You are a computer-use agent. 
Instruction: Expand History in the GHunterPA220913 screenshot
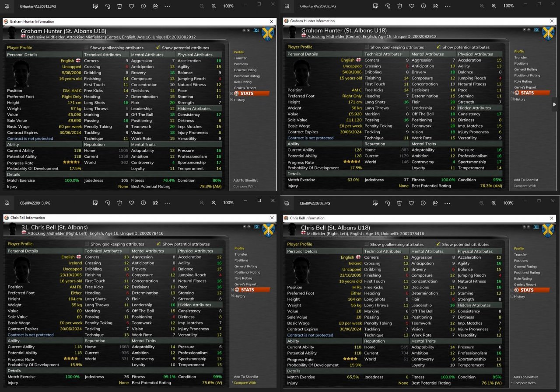click(232, 100)
